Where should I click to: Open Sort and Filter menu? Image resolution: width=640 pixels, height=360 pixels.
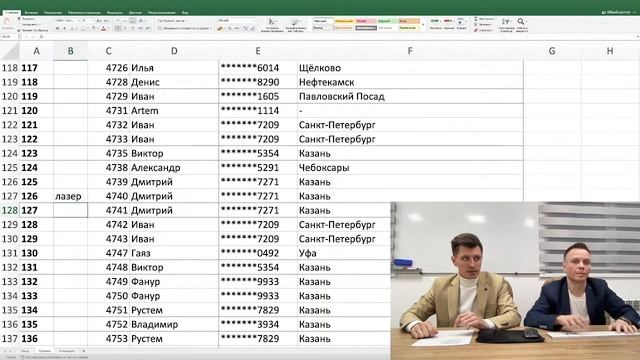click(x=506, y=24)
